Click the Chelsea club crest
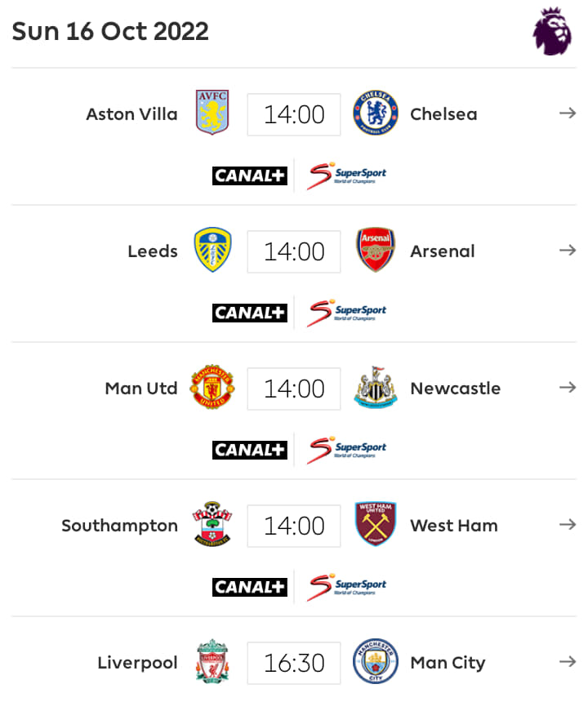588x702 pixels. [375, 113]
